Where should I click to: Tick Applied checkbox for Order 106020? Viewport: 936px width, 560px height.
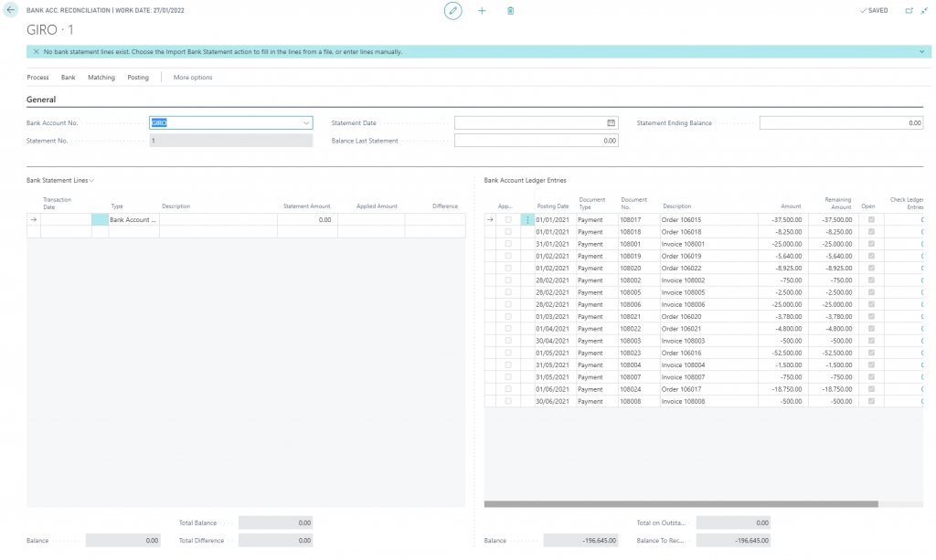(x=508, y=317)
